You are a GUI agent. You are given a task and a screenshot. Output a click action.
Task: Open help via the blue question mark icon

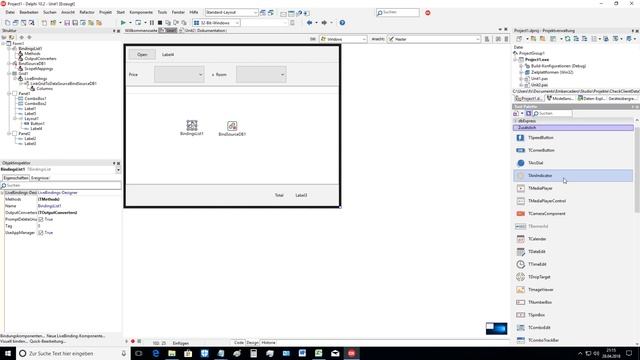[x=342, y=23]
